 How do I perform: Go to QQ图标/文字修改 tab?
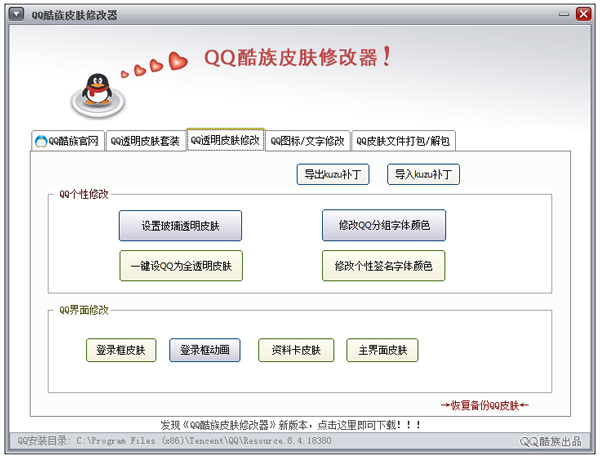(308, 141)
